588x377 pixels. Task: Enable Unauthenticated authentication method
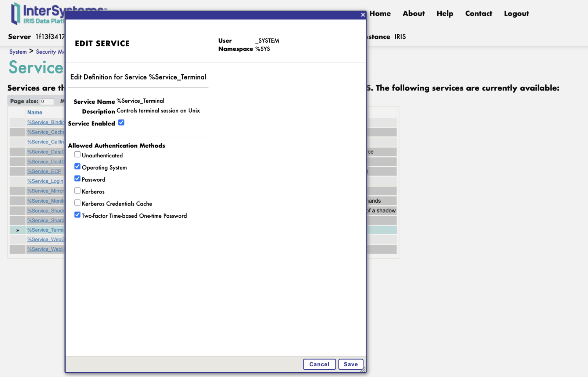(x=78, y=154)
